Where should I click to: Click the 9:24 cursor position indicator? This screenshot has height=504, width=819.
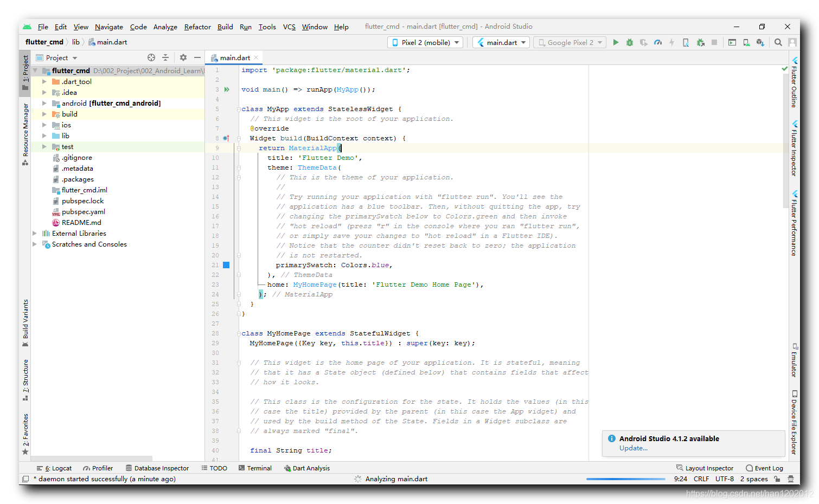pos(681,479)
